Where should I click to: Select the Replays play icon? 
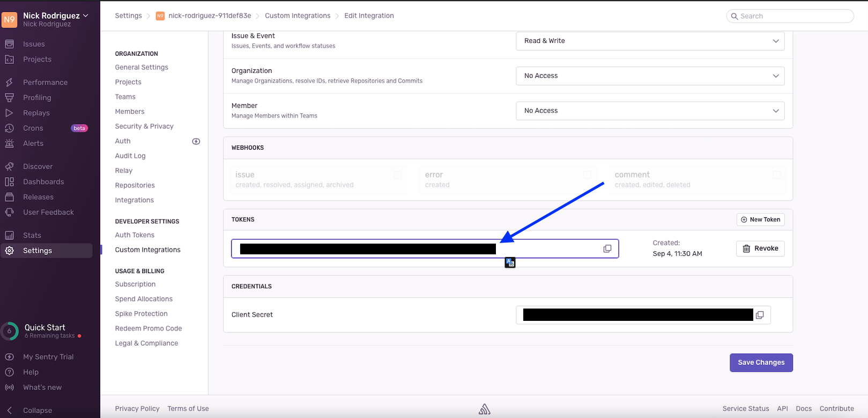point(9,113)
